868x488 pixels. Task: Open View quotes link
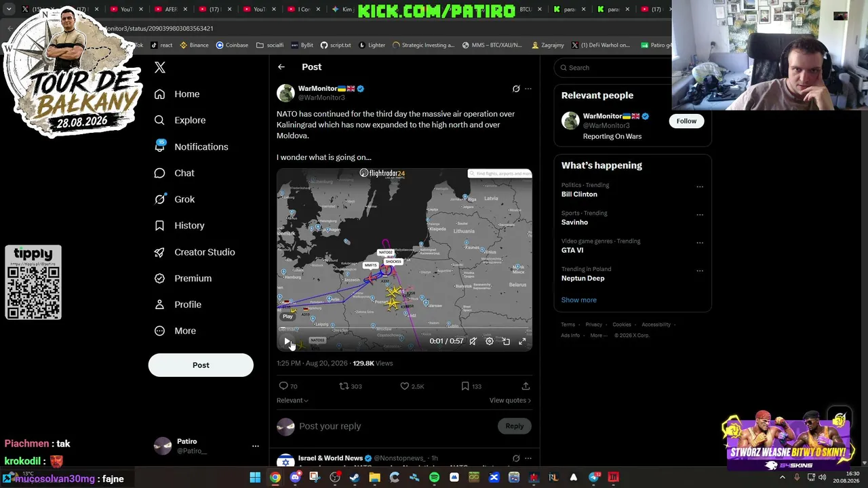(x=510, y=401)
